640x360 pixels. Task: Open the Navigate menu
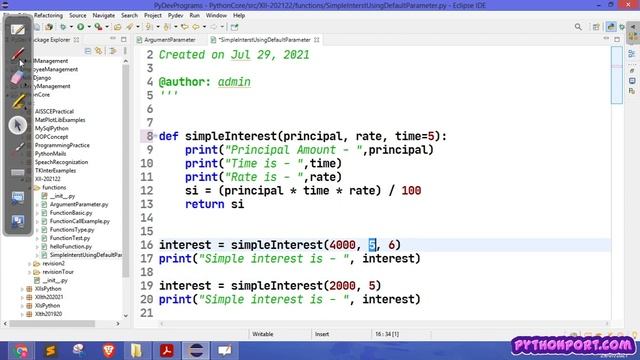coord(104,16)
